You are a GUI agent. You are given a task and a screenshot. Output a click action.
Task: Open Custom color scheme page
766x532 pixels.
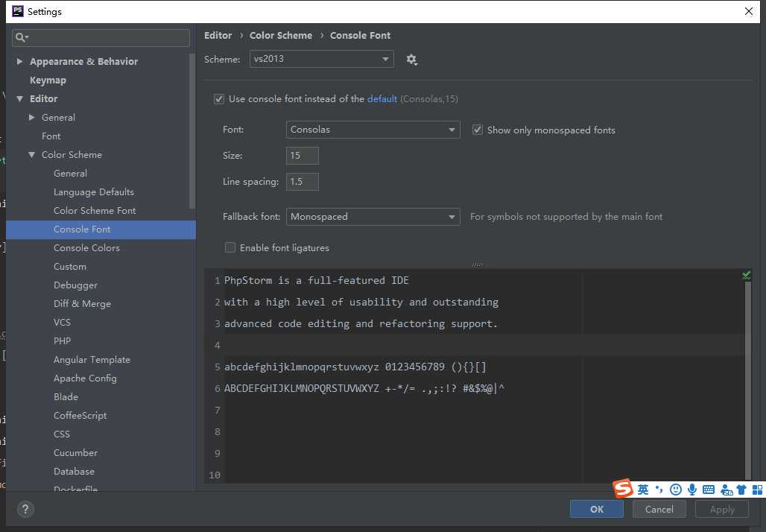(x=70, y=267)
